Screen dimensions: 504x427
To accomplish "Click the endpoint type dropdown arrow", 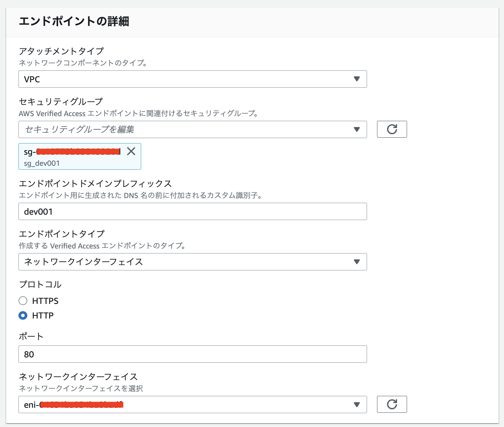I will 357,262.
